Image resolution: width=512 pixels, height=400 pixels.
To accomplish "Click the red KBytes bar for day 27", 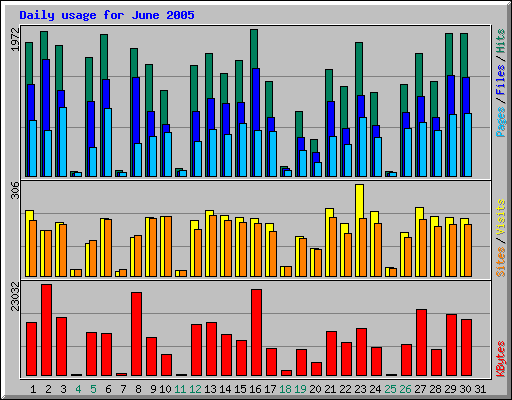I will [x=422, y=343].
